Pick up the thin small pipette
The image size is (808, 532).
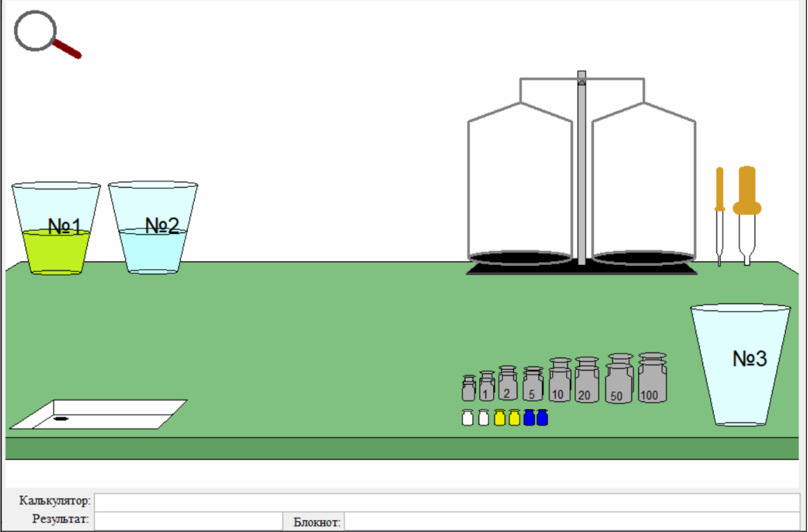[720, 216]
